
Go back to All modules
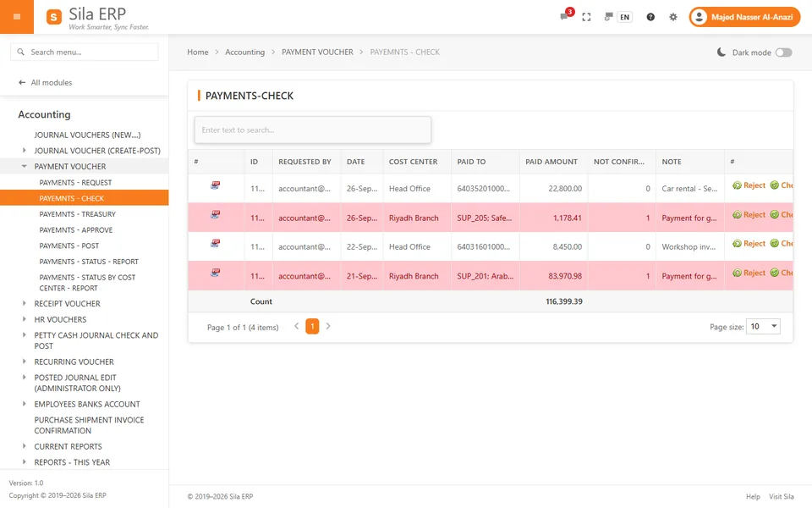[x=45, y=82]
